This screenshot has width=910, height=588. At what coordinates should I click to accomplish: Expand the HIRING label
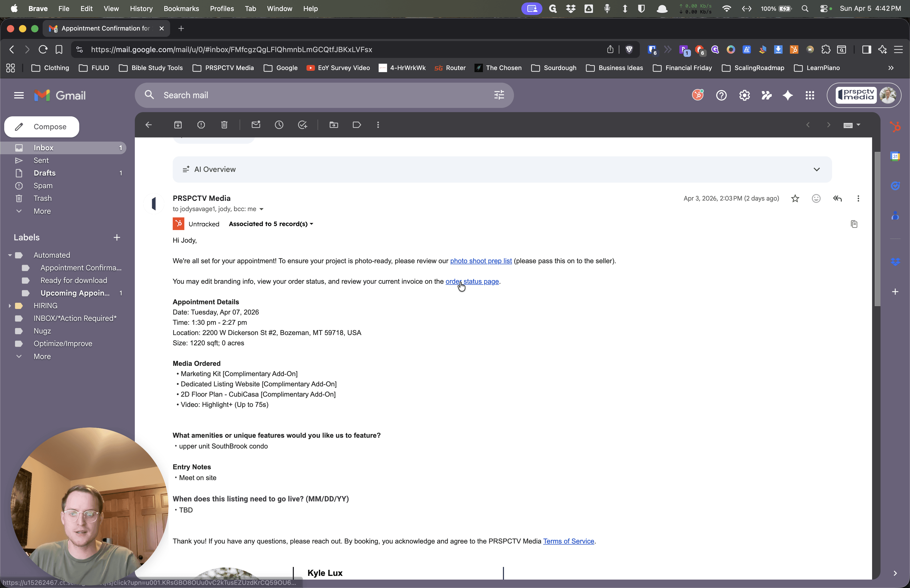point(10,306)
